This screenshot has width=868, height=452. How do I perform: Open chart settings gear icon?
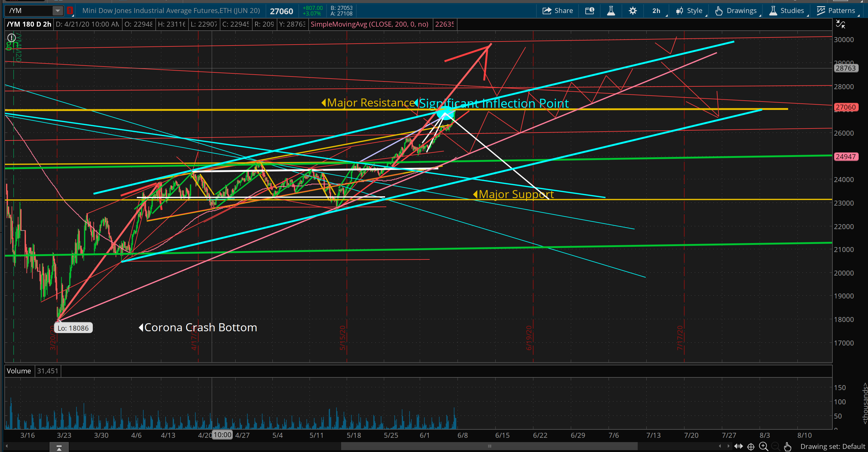[x=633, y=11]
